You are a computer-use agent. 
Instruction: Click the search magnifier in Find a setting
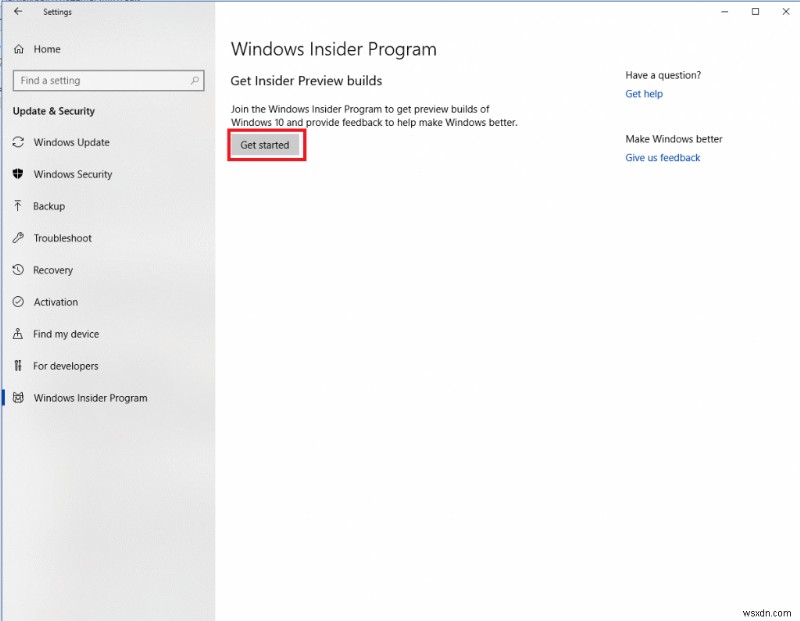(x=197, y=80)
